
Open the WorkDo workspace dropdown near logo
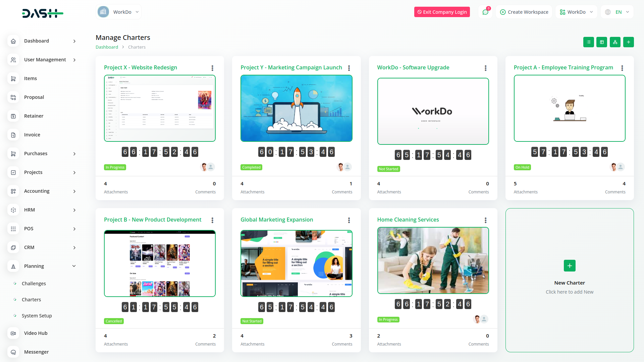tap(118, 12)
